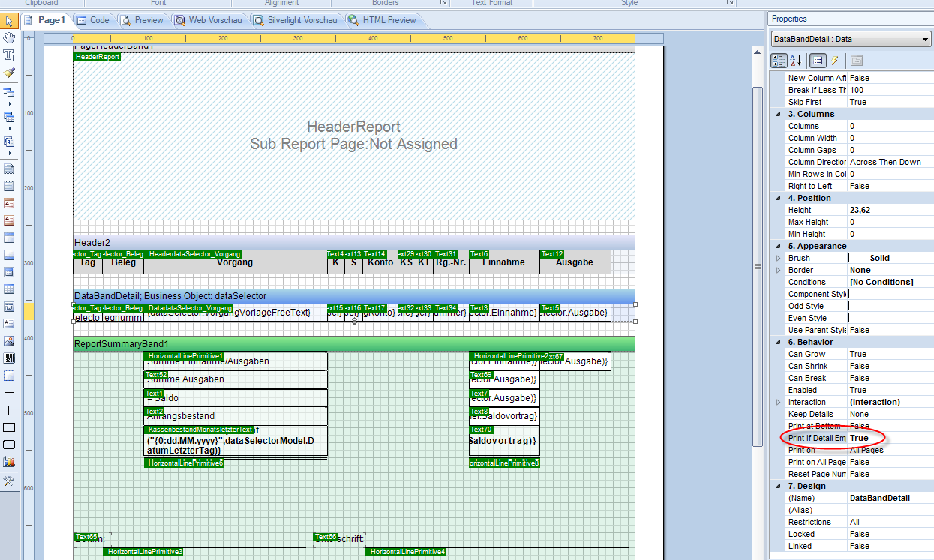
Task: Edit the (Name) value DataBandDetail
Action: point(890,498)
